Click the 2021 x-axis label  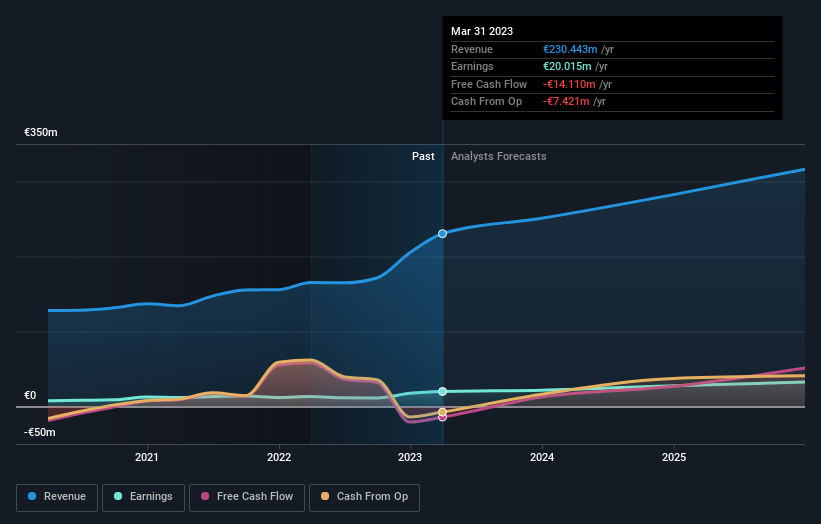coord(147,457)
